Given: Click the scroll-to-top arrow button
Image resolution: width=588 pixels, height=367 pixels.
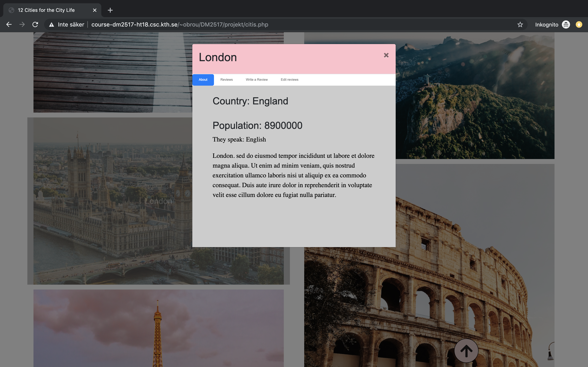Looking at the screenshot, I should pyautogui.click(x=466, y=351).
